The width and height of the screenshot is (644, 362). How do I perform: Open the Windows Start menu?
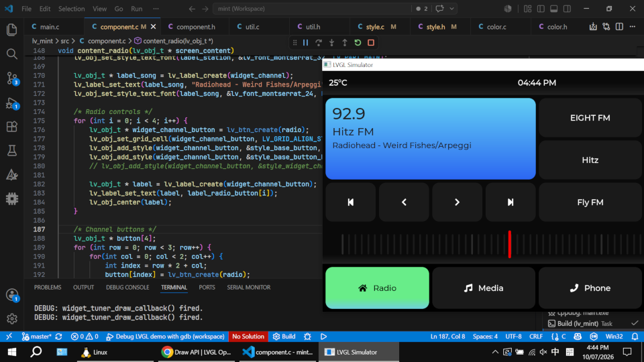[x=12, y=352]
